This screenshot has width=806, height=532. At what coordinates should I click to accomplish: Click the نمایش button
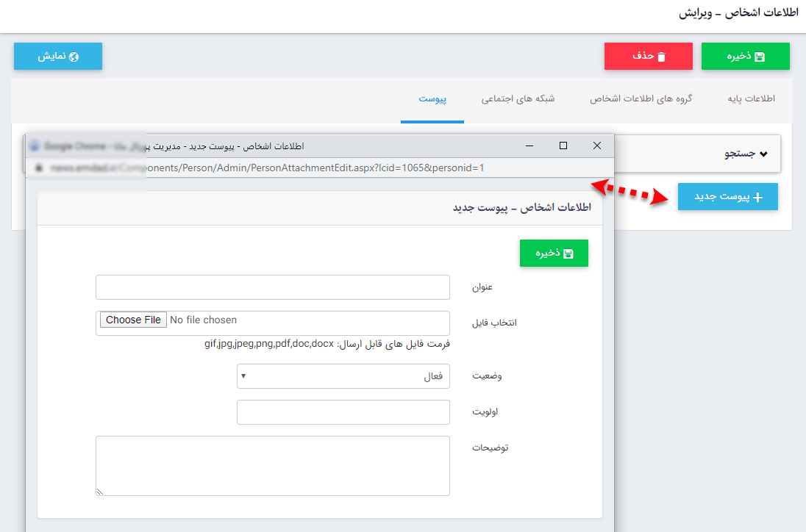[58, 56]
